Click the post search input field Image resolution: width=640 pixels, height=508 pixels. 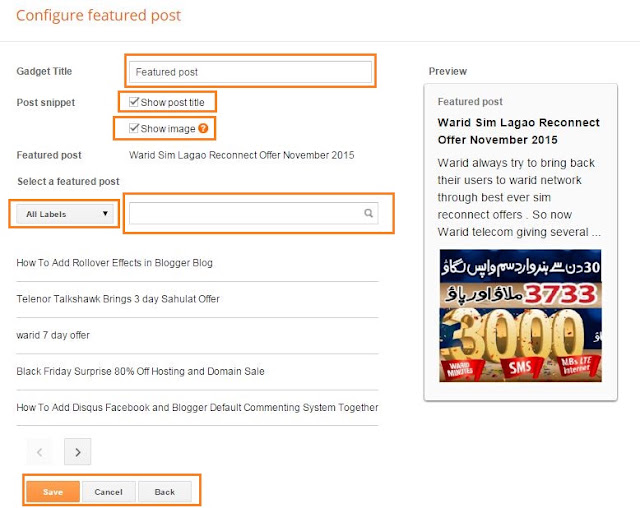[x=253, y=213]
